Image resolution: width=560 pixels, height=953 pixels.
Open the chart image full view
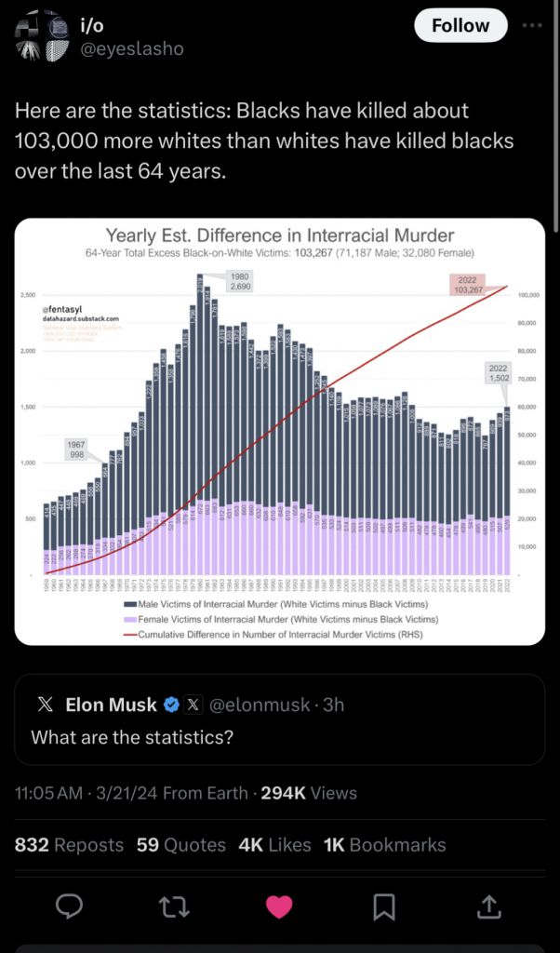click(279, 432)
